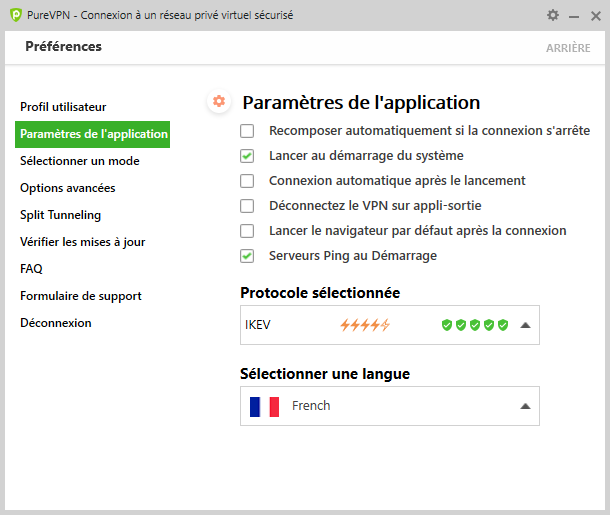The height and width of the screenshot is (515, 610).
Task: Expand the language dropdown arrow
Action: click(525, 406)
